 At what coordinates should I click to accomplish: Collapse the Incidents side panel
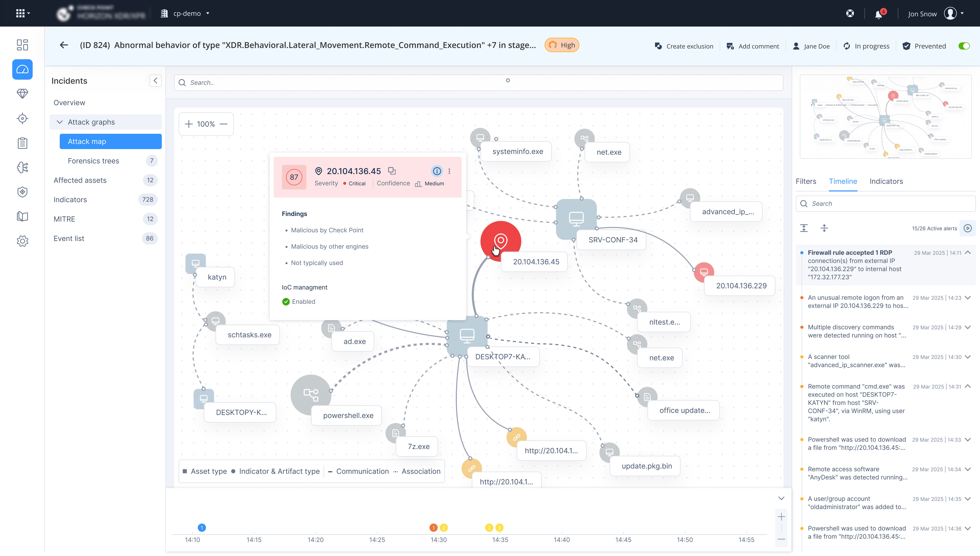pos(155,81)
